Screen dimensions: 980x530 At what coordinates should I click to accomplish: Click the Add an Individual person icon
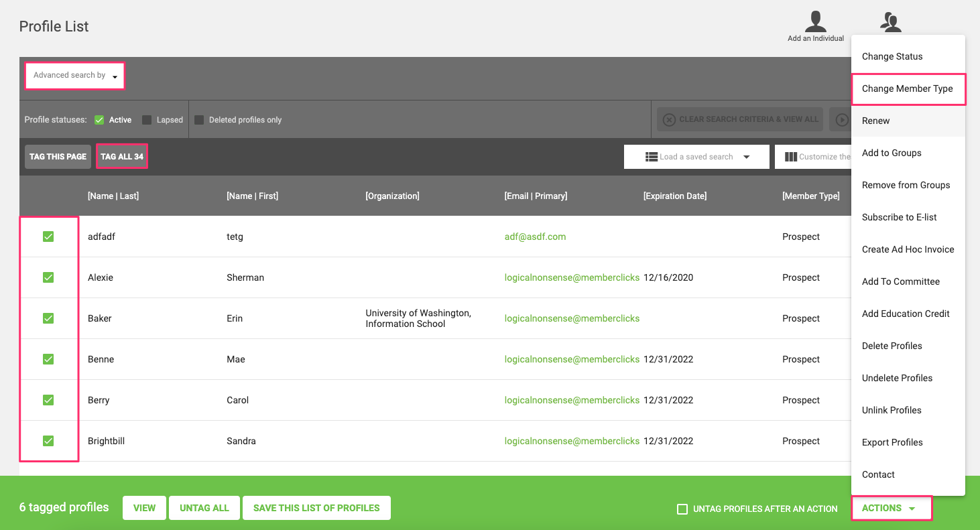coord(815,21)
